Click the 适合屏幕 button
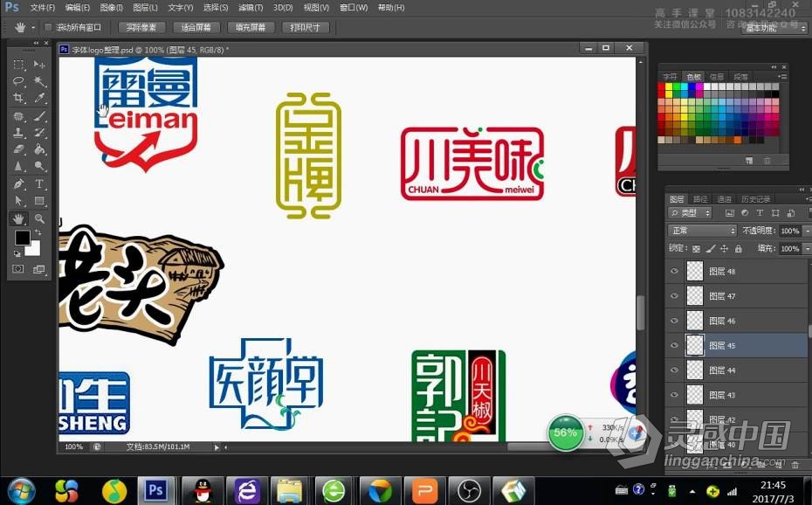This screenshot has width=812, height=505. [x=196, y=27]
